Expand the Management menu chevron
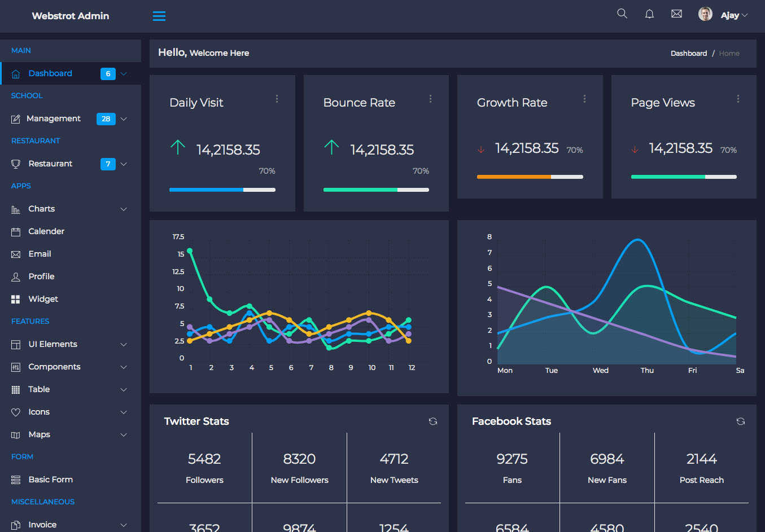765x532 pixels. pos(124,118)
